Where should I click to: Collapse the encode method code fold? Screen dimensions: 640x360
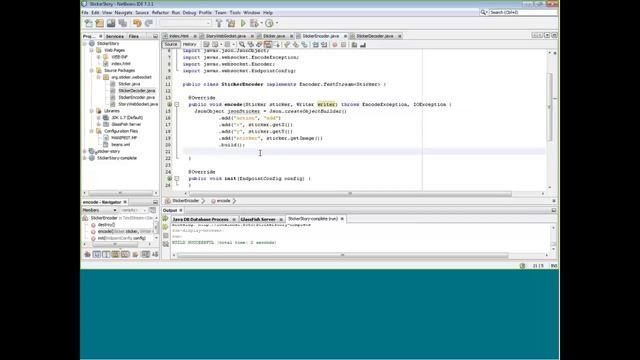(177, 104)
